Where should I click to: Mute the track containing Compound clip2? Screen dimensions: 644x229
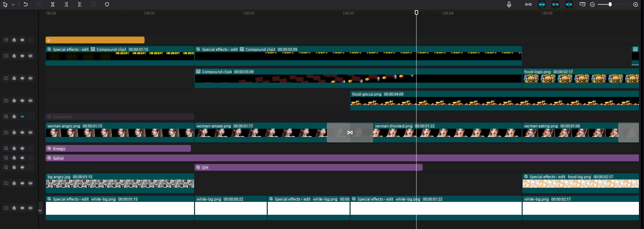30,56
